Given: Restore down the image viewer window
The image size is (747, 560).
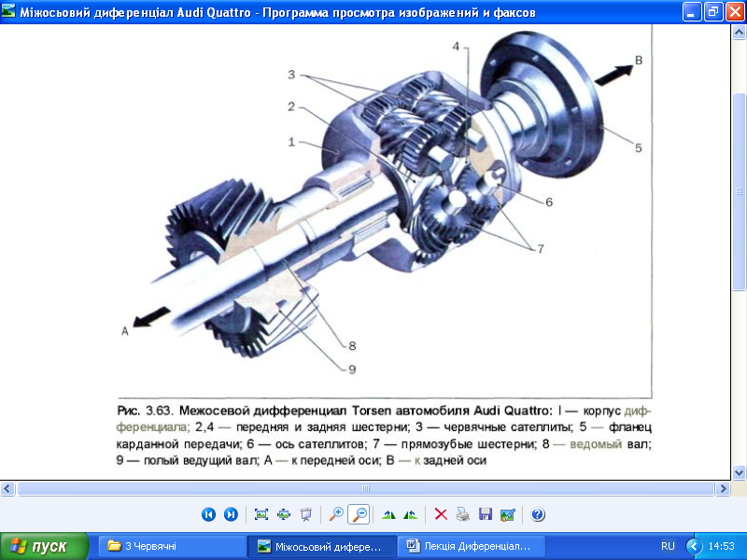Looking at the screenshot, I should click(x=713, y=12).
